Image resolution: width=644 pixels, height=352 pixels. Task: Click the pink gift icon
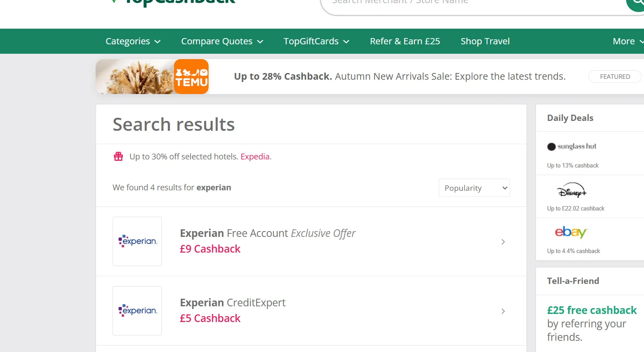point(118,156)
